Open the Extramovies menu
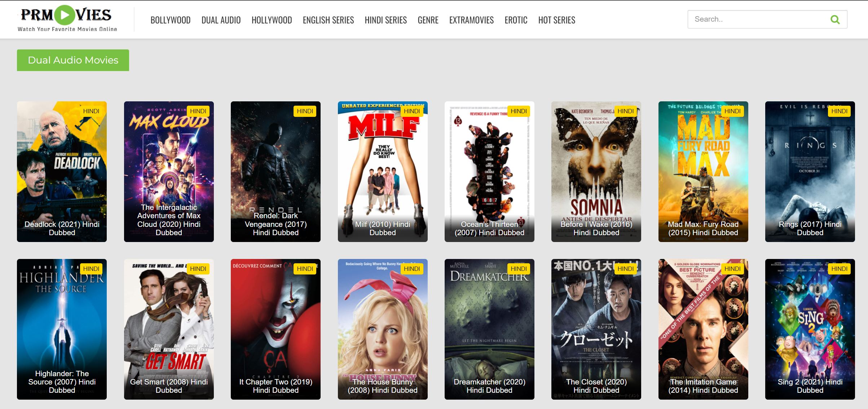The image size is (868, 409). (472, 20)
